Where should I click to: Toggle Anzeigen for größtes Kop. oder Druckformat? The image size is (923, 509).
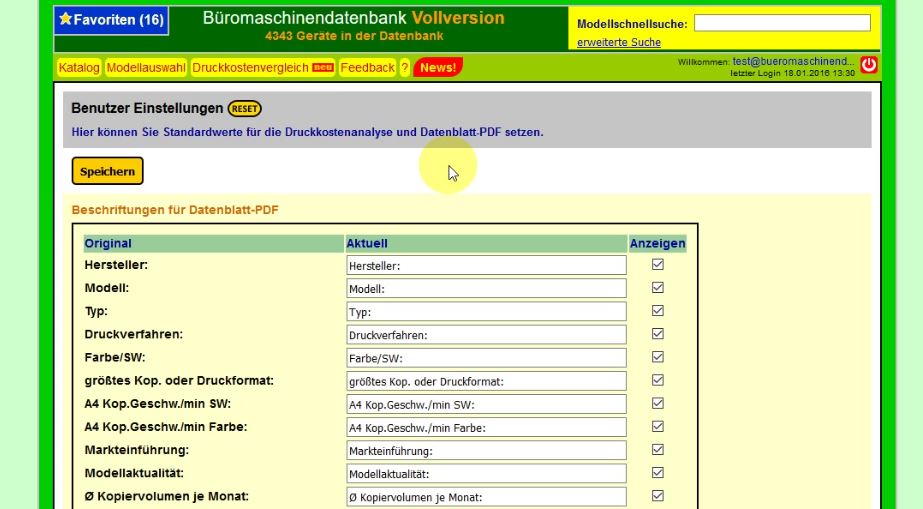tap(658, 380)
